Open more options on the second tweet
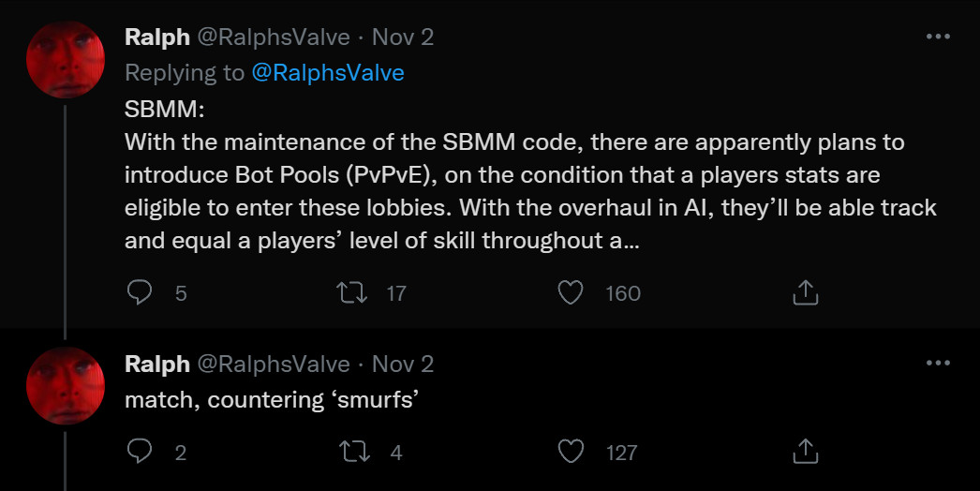 tap(937, 363)
